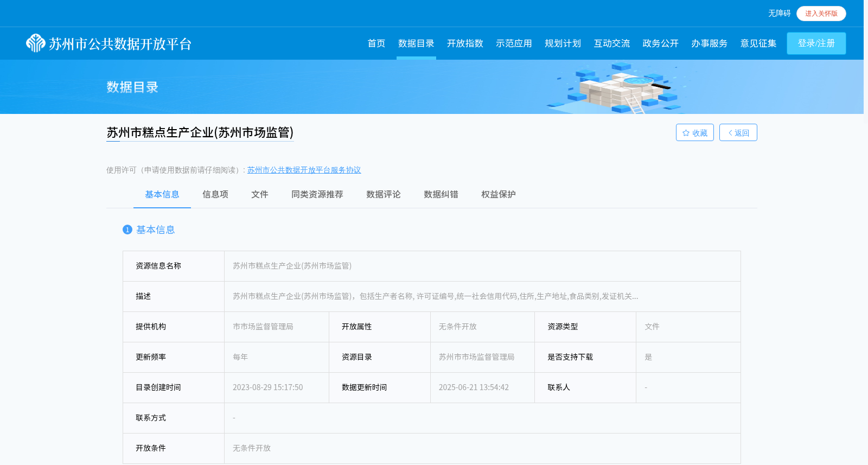Click the description text beginning 苏州市糕点生产企业
Viewport: 868px width, 465px height.
coord(436,296)
